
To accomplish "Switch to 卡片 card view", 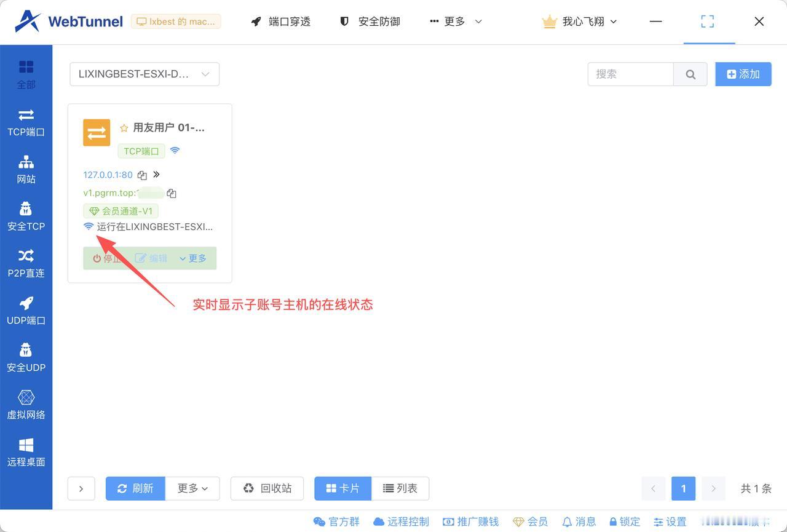I will [x=342, y=488].
